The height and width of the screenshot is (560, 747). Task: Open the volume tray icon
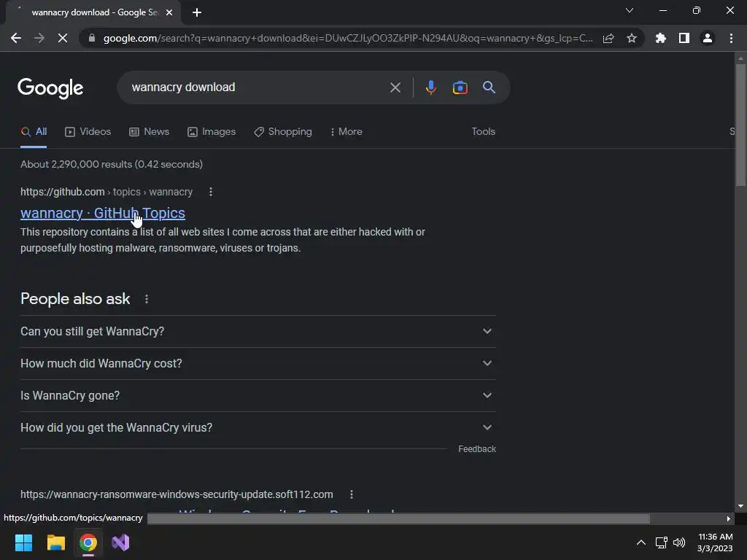pos(679,542)
